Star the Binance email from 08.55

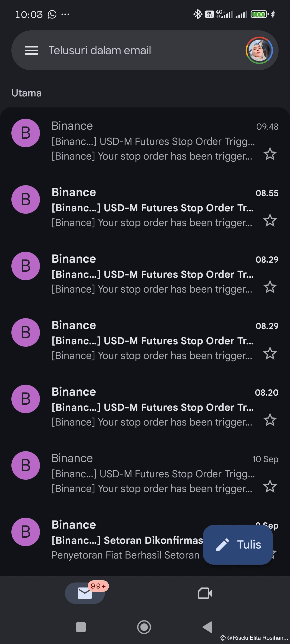[x=270, y=220]
